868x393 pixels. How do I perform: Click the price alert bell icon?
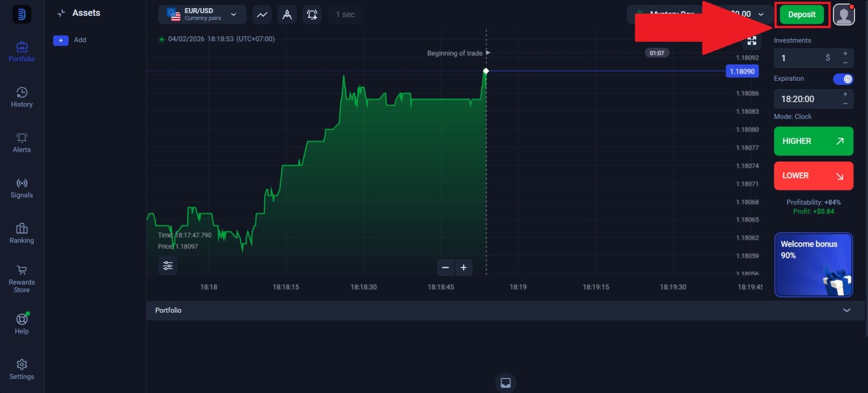tap(312, 15)
